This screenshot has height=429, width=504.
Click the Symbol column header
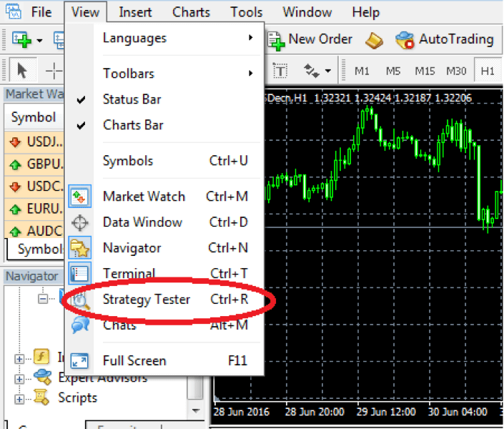click(x=34, y=117)
